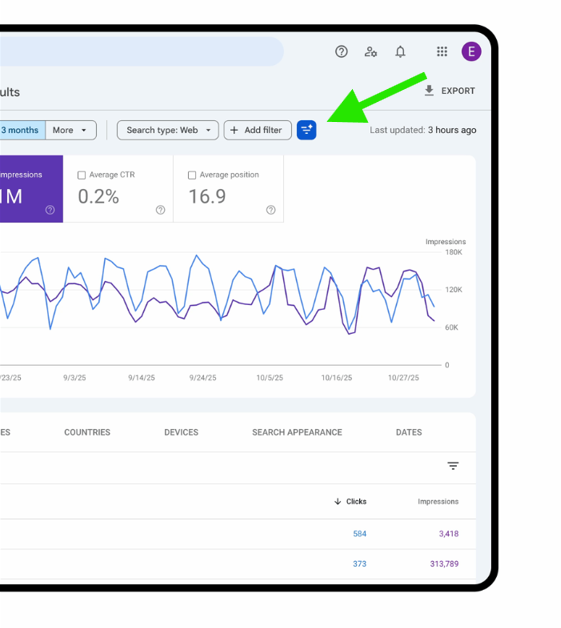Open the purple E account avatar
This screenshot has height=628, width=561.
(471, 52)
